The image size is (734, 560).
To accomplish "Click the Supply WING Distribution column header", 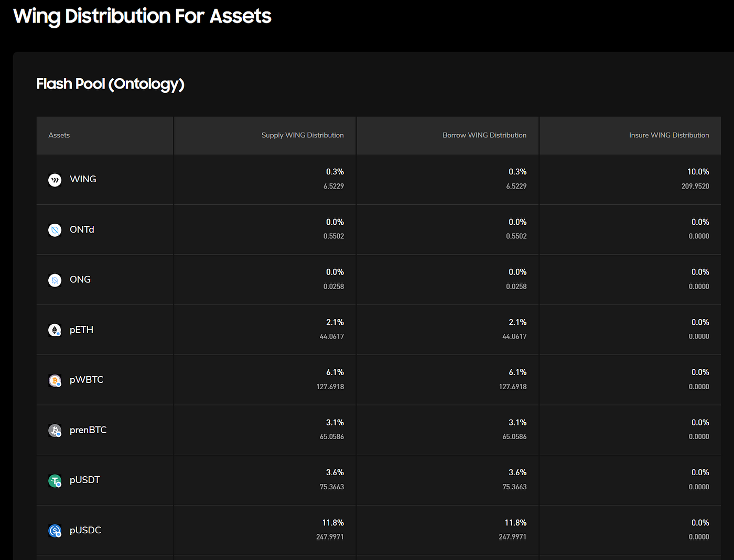I will [x=302, y=135].
